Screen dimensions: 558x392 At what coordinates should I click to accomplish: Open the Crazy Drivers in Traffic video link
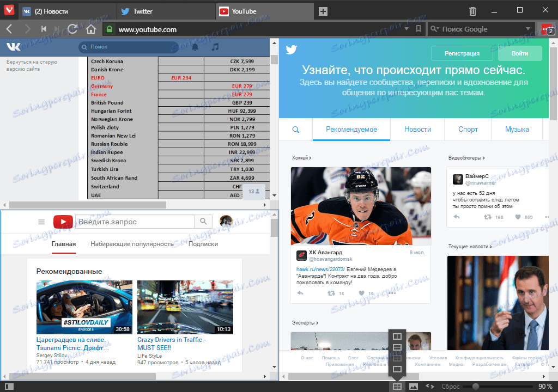coord(172,344)
